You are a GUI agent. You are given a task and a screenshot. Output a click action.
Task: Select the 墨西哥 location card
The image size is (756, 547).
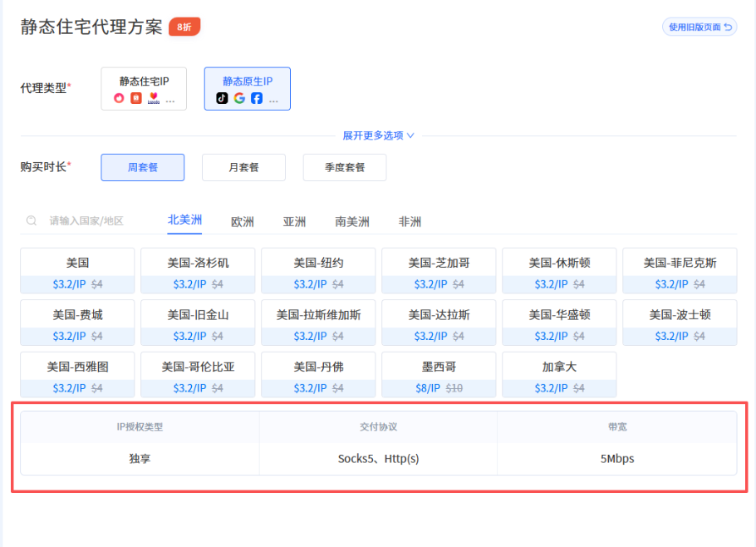439,375
